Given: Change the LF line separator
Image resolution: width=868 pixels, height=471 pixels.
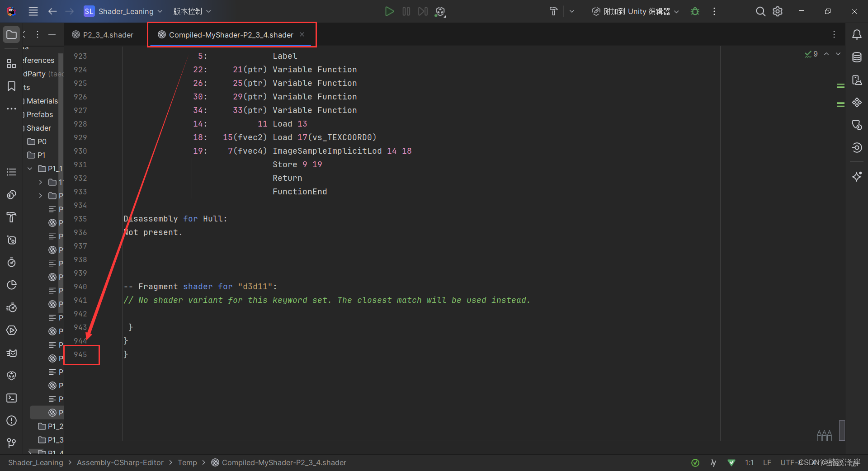Looking at the screenshot, I should click(x=767, y=462).
